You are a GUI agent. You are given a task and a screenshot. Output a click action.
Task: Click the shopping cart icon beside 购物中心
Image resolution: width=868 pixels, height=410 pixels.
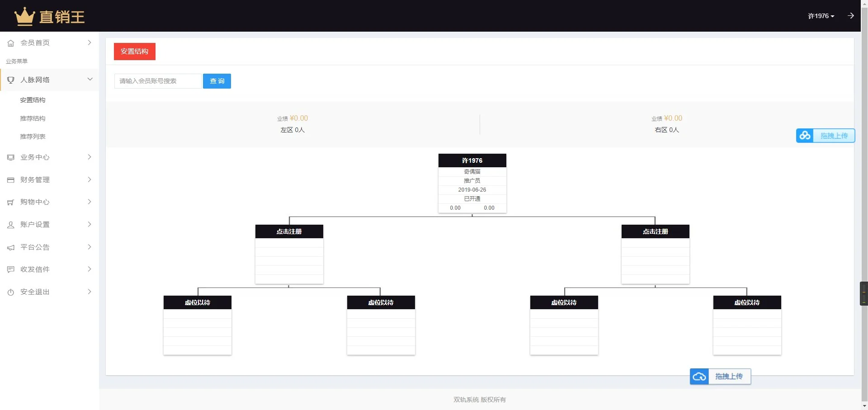tap(11, 203)
